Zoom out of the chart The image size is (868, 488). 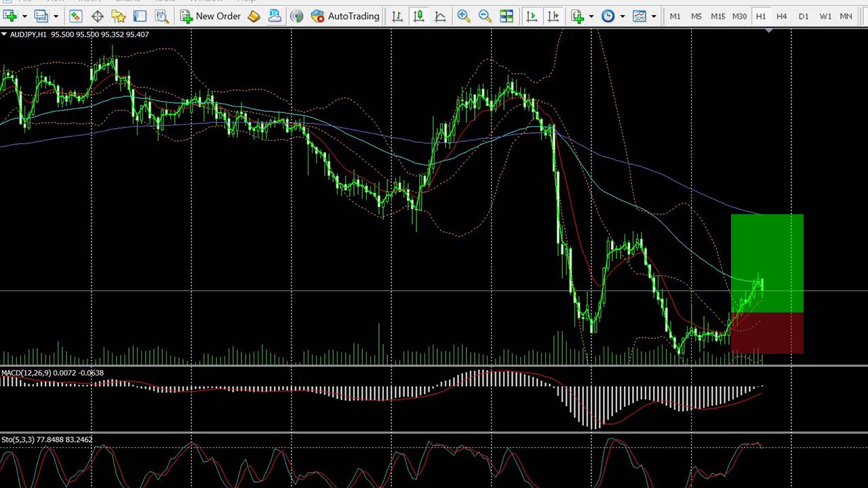485,16
